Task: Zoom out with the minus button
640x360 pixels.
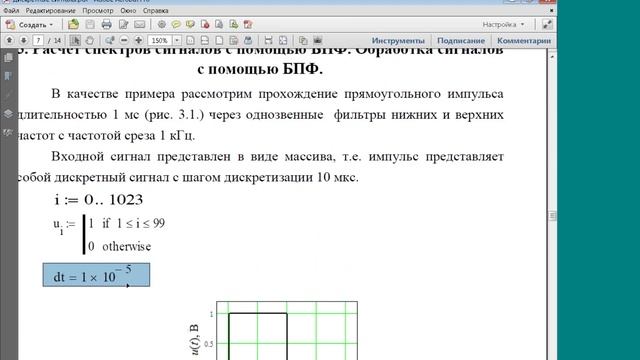Action: tap(124, 40)
